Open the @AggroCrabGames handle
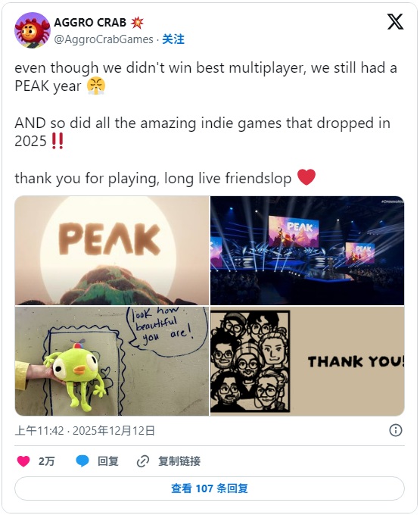Viewport: 420px width, 515px height. coord(104,39)
